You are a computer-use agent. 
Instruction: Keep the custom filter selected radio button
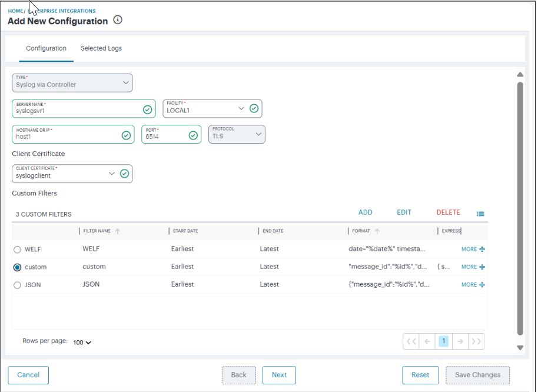(x=18, y=267)
